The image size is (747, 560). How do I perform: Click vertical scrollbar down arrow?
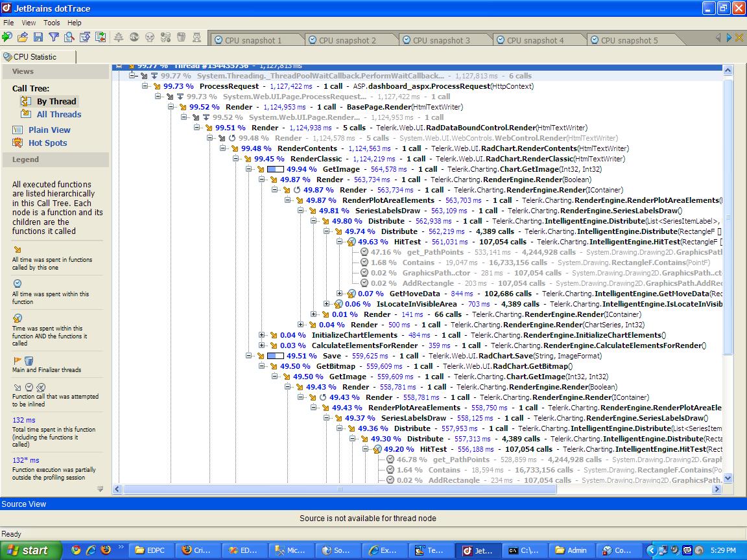coord(728,478)
